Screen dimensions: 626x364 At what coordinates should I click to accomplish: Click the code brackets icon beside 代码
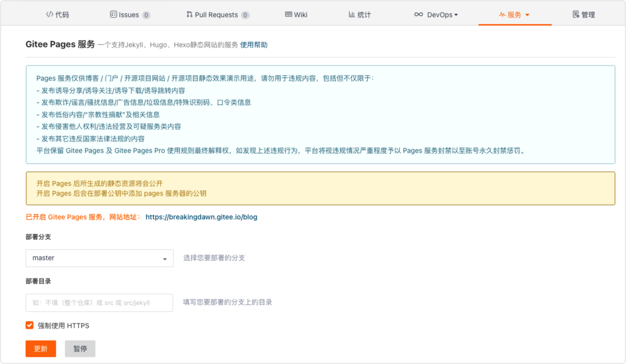point(49,15)
